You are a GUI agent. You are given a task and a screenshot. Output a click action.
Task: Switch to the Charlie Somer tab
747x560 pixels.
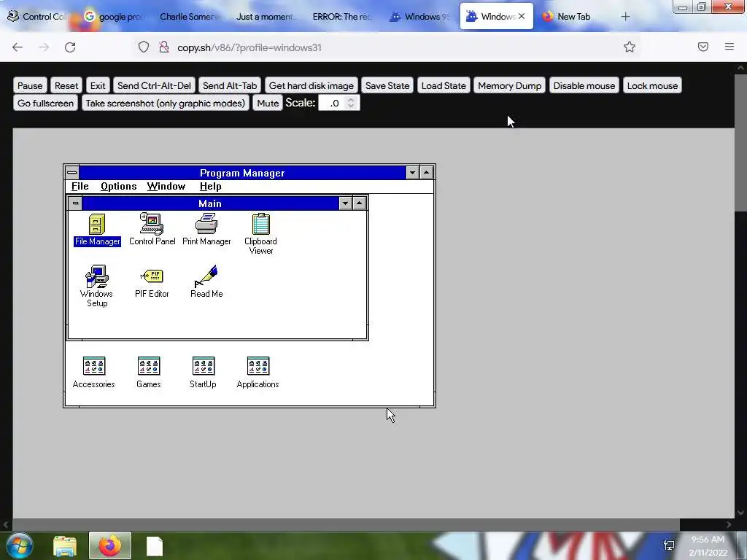(189, 17)
